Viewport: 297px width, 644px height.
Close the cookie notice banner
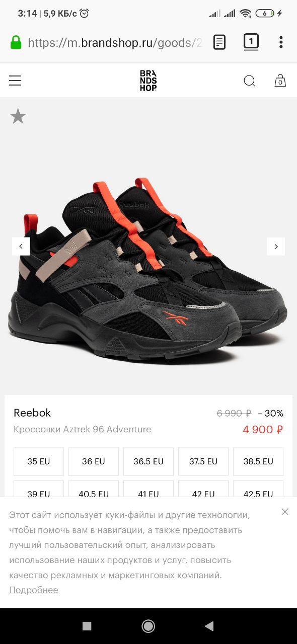click(x=285, y=512)
